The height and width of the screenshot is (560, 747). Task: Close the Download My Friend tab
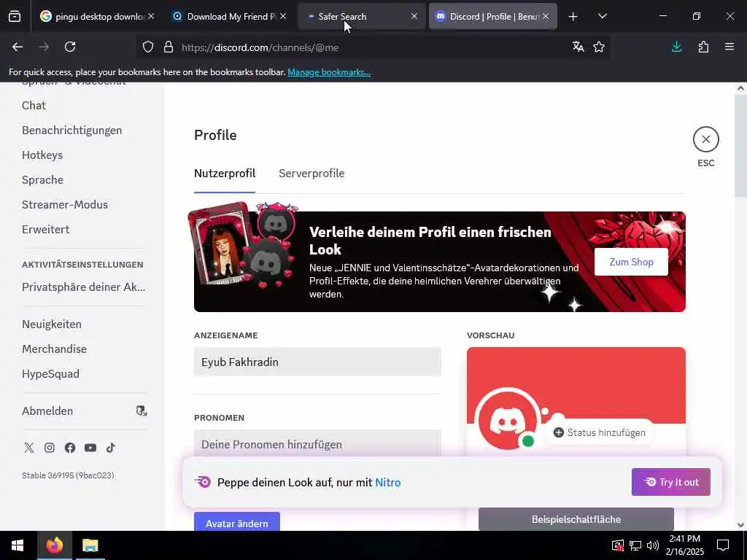(x=283, y=16)
